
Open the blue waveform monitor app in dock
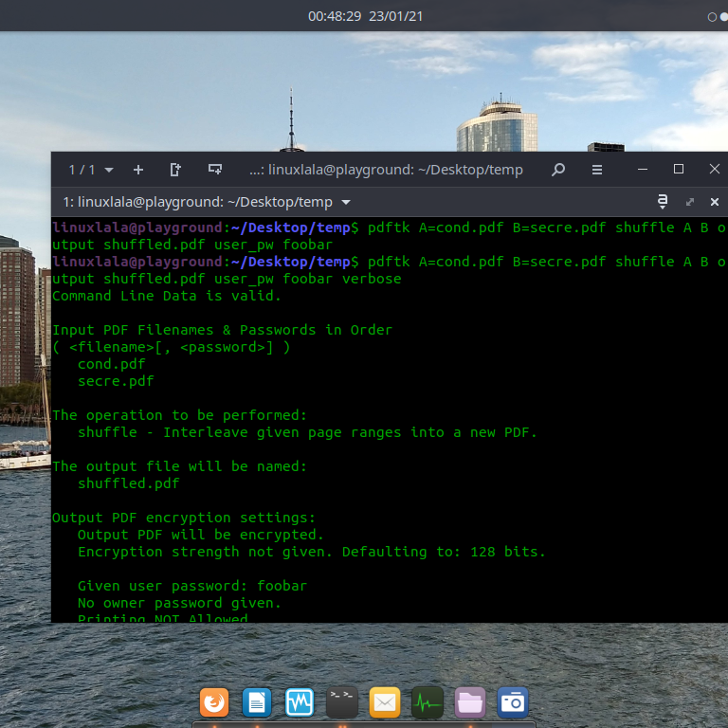click(x=300, y=702)
